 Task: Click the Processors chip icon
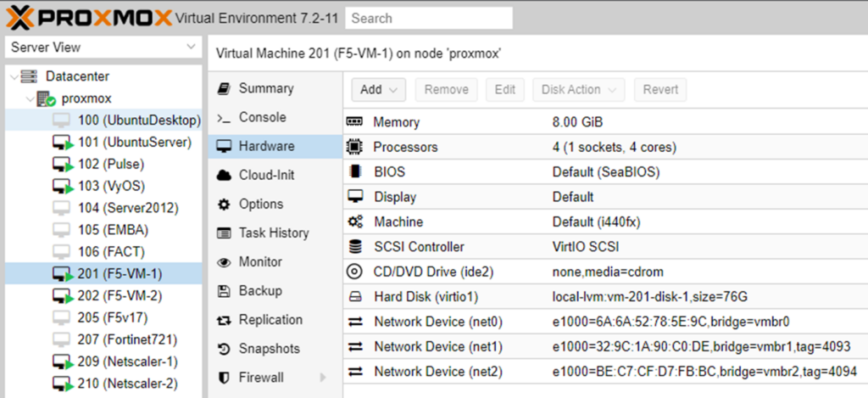pos(354,147)
